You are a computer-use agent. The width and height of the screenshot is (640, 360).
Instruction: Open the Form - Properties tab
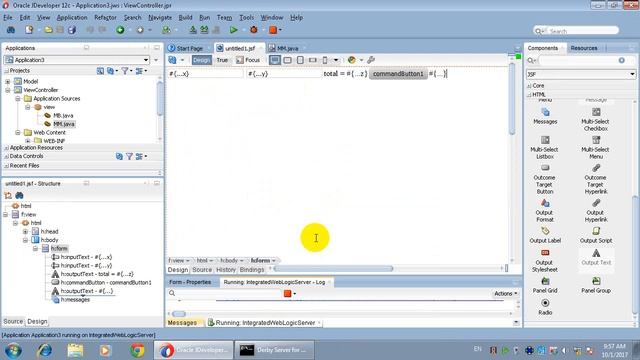[x=190, y=282]
